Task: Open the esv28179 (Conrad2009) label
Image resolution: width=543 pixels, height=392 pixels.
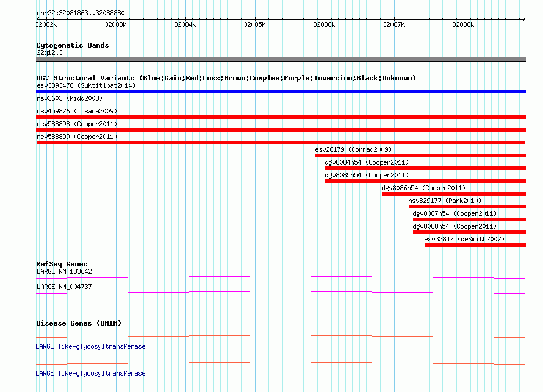Action: coord(353,149)
